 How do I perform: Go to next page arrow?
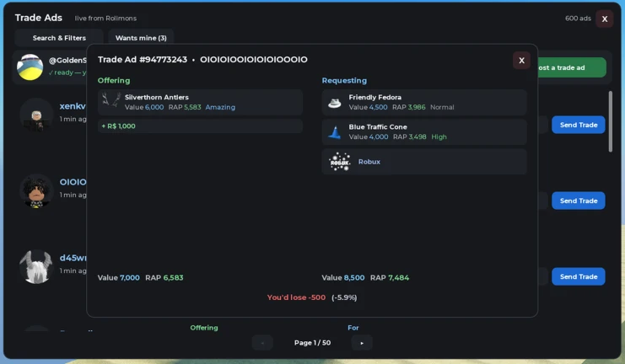pyautogui.click(x=362, y=343)
